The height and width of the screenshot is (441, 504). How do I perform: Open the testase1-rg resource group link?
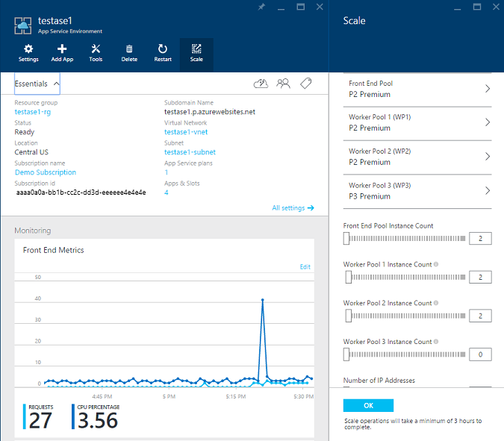(32, 112)
